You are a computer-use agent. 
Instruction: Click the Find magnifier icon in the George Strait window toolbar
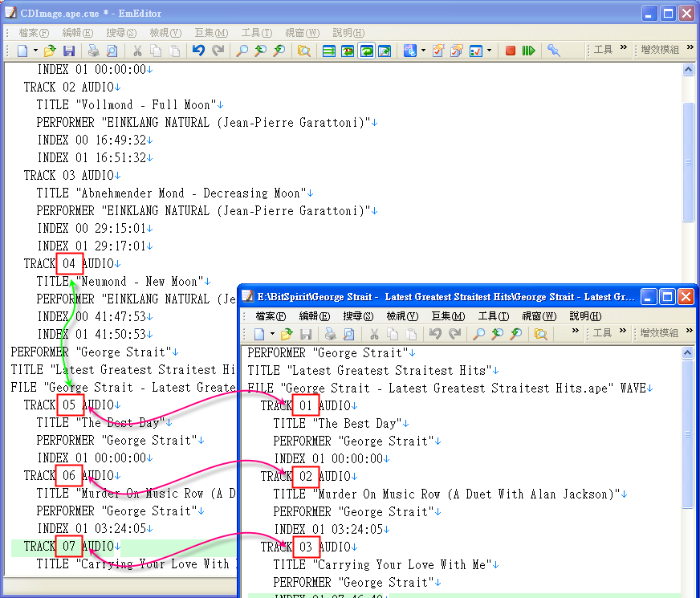click(478, 334)
